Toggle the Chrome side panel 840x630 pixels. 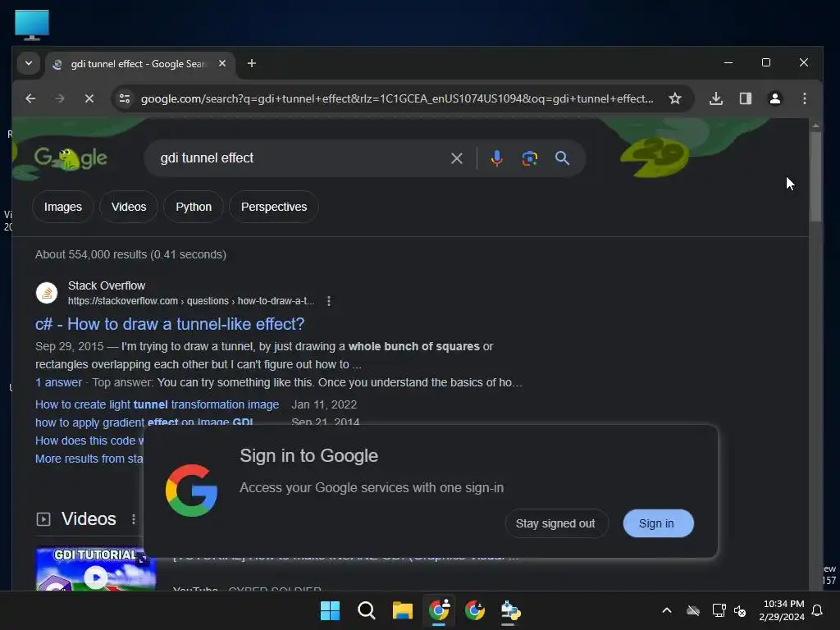tap(746, 98)
